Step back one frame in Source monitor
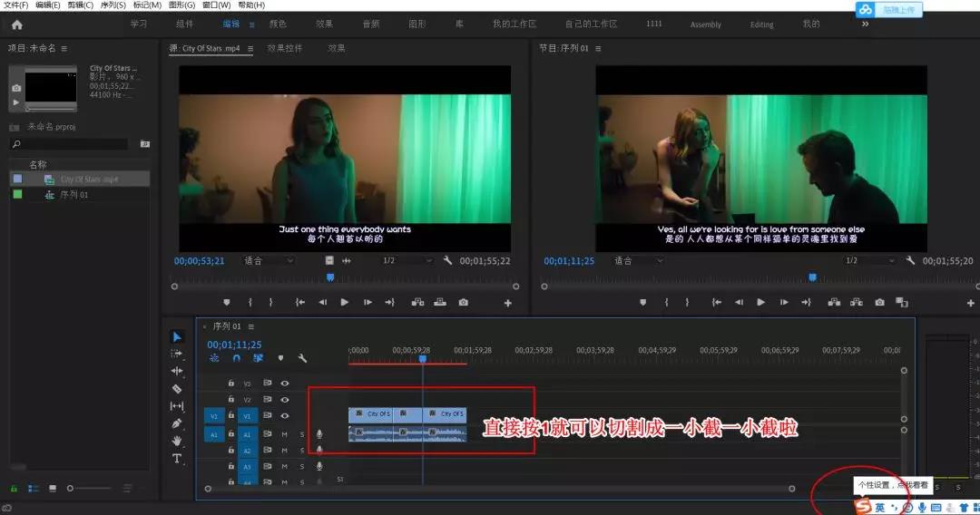 [322, 302]
